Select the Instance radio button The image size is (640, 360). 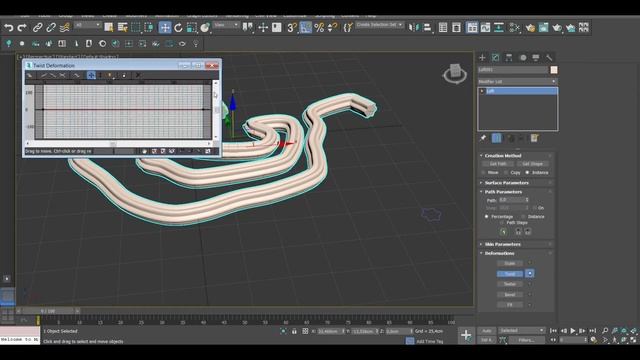[x=527, y=172]
